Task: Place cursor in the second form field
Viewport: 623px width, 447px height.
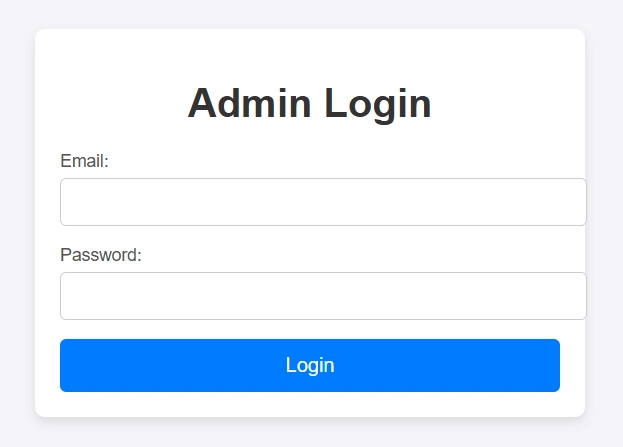Action: click(x=323, y=296)
